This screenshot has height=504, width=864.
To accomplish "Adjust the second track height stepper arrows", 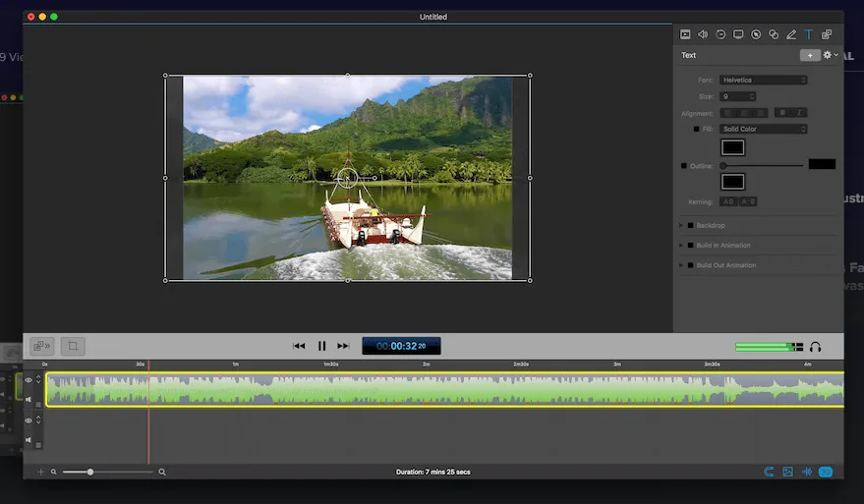I will [x=38, y=420].
